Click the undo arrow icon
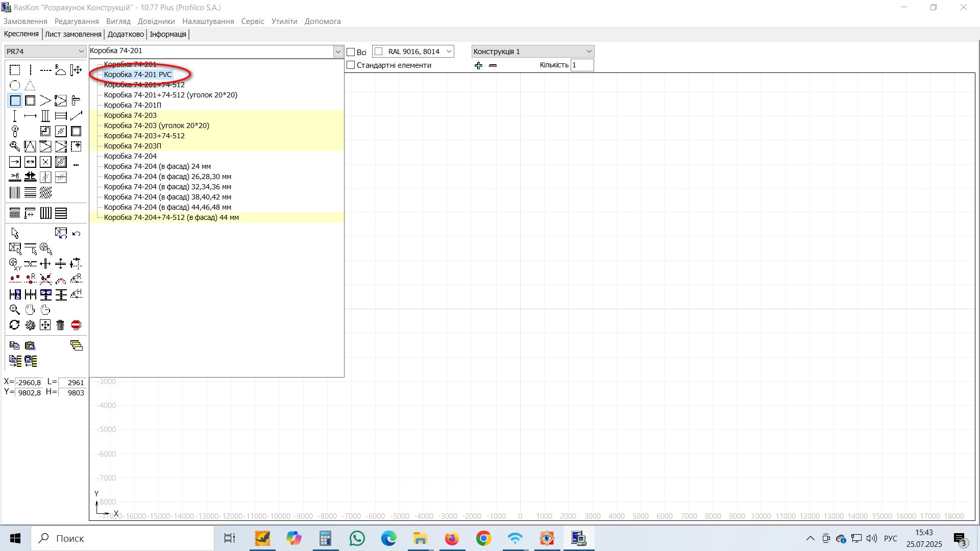The image size is (980, 551). point(76,233)
